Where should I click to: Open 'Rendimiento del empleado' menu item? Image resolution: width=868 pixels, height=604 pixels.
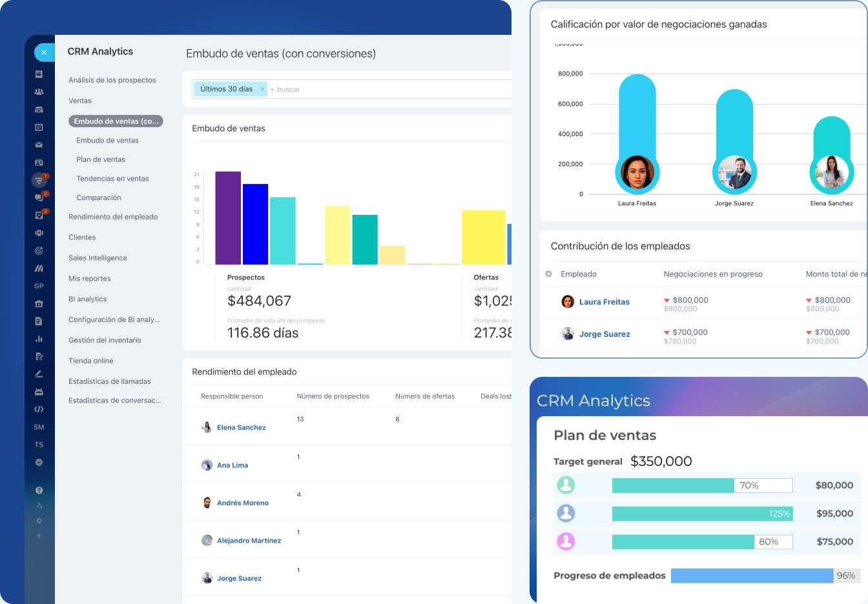[x=113, y=217]
